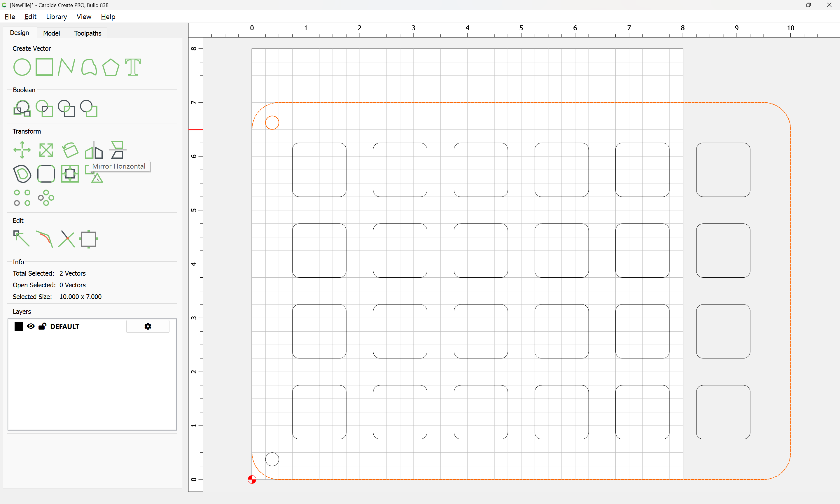Open the Circular Array tool

[46, 198]
